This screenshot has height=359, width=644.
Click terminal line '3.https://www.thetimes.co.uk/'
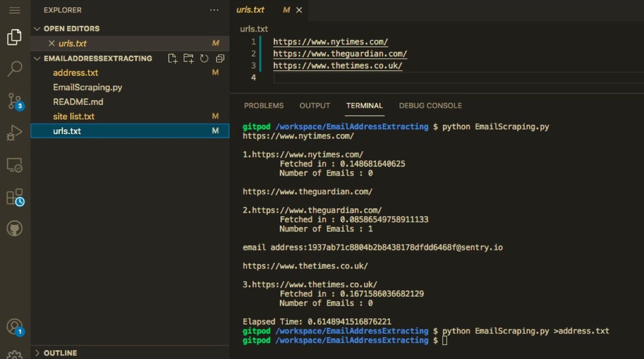[310, 284]
